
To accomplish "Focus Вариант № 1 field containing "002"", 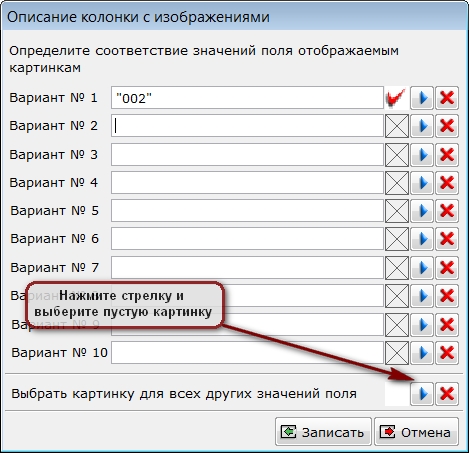I will [x=247, y=98].
